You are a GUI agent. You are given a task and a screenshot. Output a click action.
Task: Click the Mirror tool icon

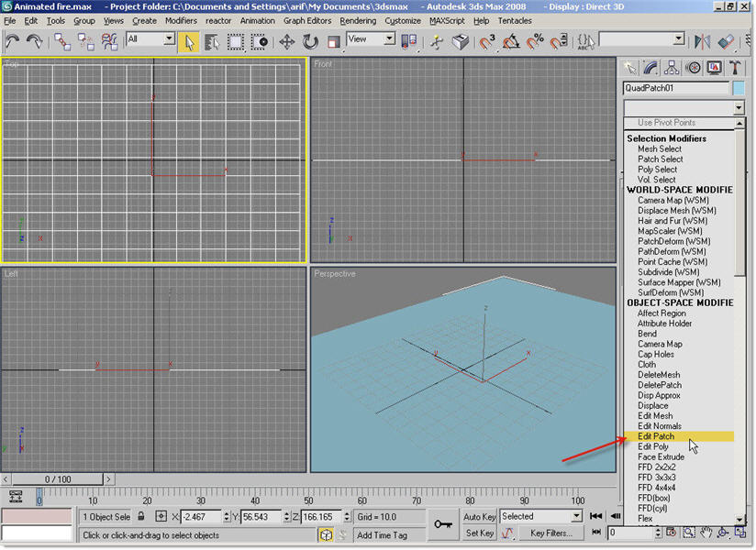coord(703,41)
